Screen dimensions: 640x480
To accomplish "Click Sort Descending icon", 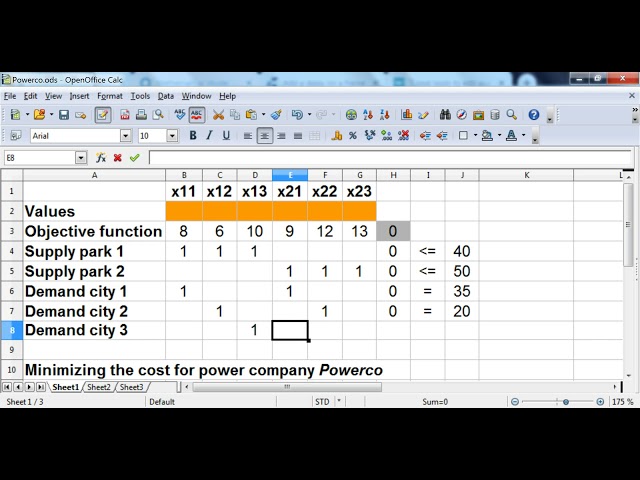I will tap(384, 115).
